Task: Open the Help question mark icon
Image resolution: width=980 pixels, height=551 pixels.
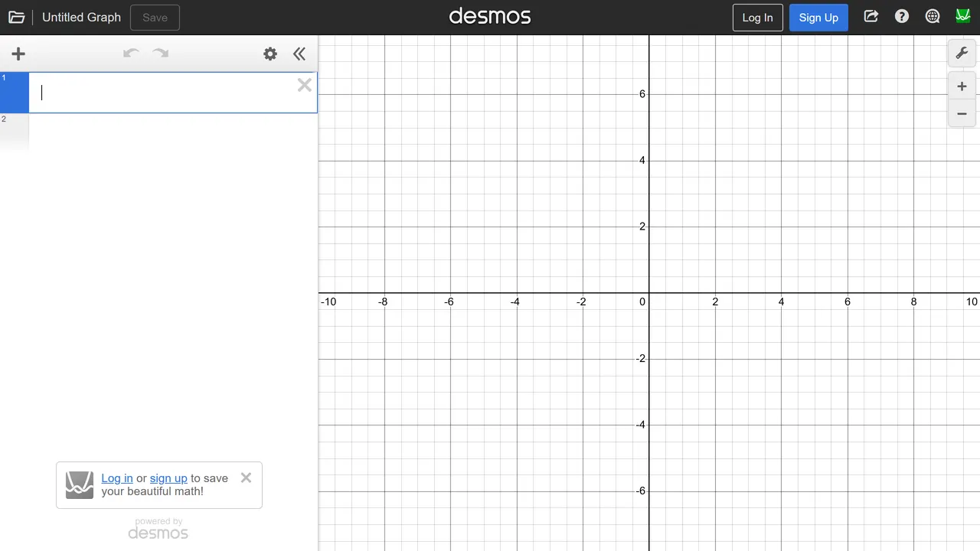Action: (902, 16)
